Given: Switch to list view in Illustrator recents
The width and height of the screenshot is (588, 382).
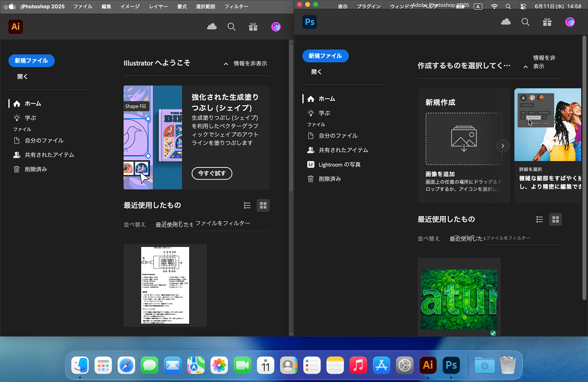Looking at the screenshot, I should pyautogui.click(x=247, y=206).
